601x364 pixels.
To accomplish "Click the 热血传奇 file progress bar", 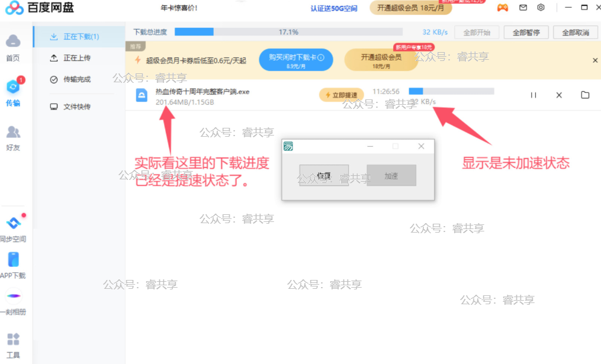I will (452, 91).
